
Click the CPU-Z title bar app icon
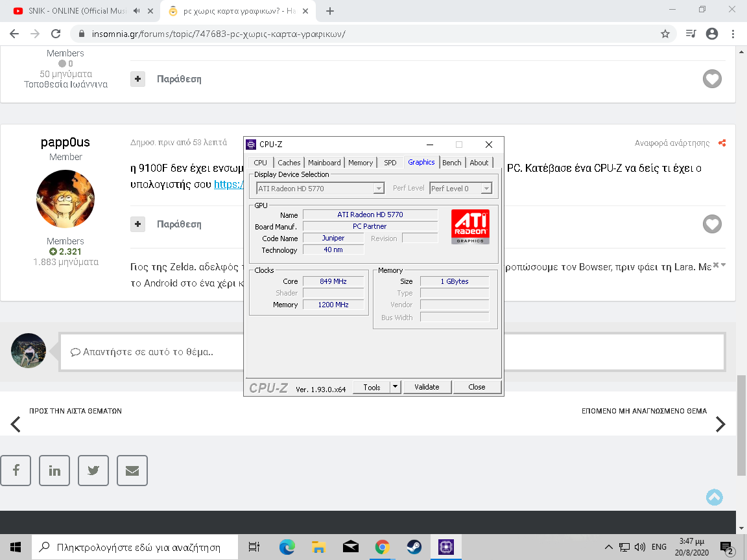pyautogui.click(x=251, y=145)
